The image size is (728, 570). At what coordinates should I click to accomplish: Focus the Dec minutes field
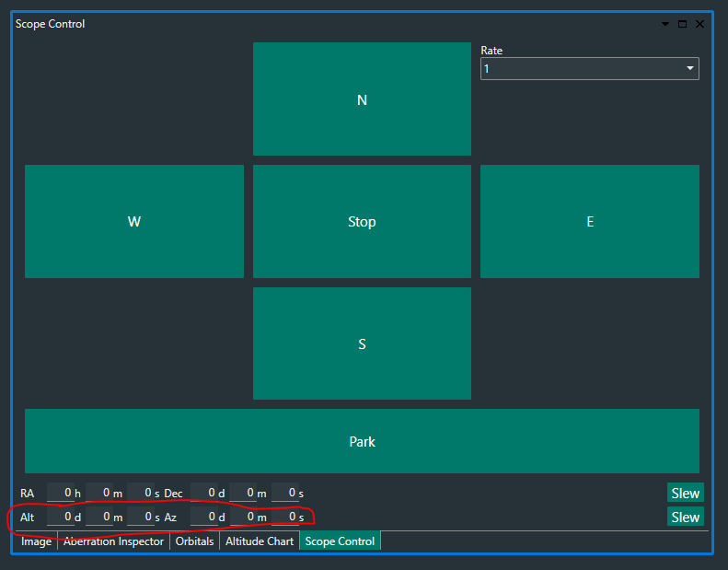coord(243,493)
